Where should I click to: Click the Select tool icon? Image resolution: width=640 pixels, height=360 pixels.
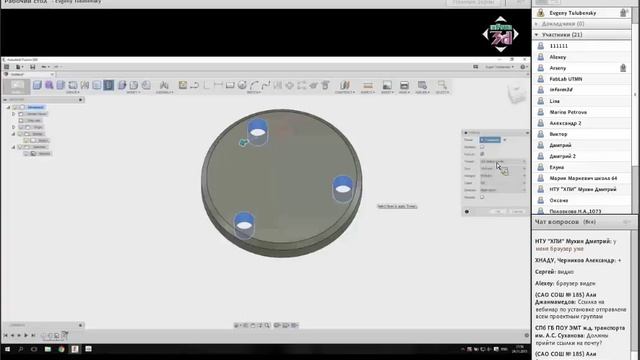coord(442,85)
